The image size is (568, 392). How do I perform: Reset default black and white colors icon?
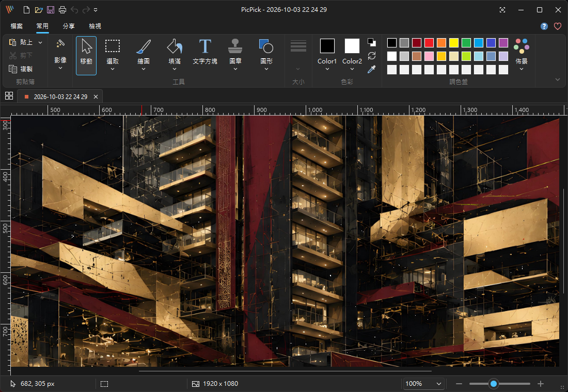372,42
